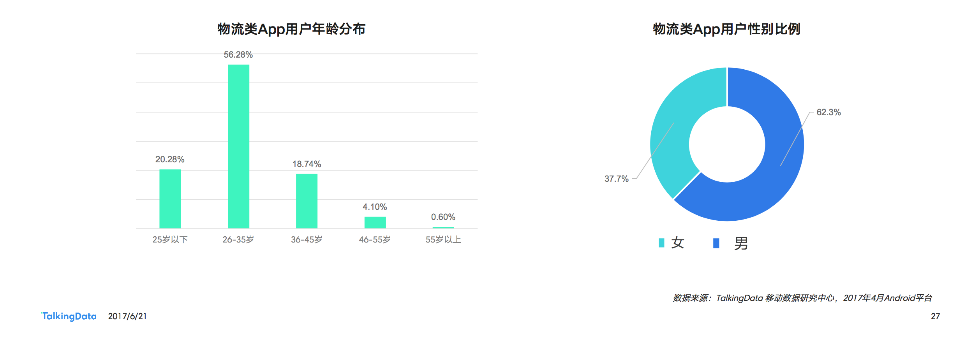The height and width of the screenshot is (341, 980).
Task: Click the 36-45岁 bar
Action: (307, 201)
